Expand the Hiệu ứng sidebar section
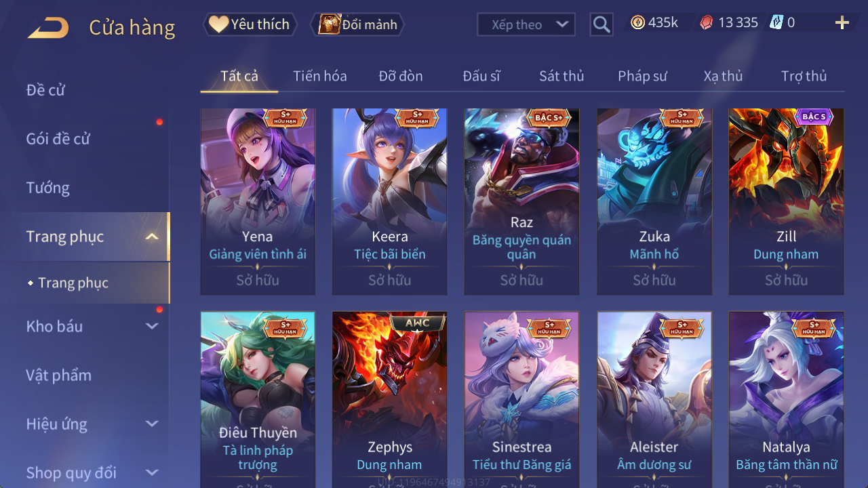 pos(152,424)
